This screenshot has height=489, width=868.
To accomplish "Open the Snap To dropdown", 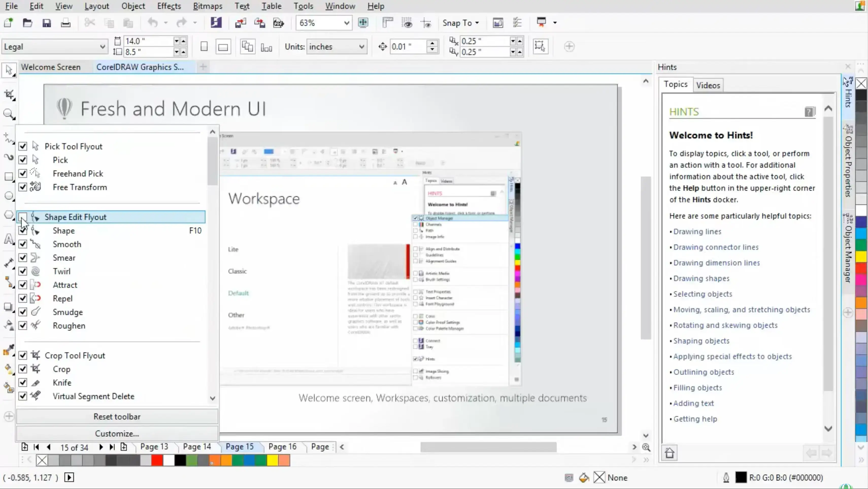I will tap(460, 23).
